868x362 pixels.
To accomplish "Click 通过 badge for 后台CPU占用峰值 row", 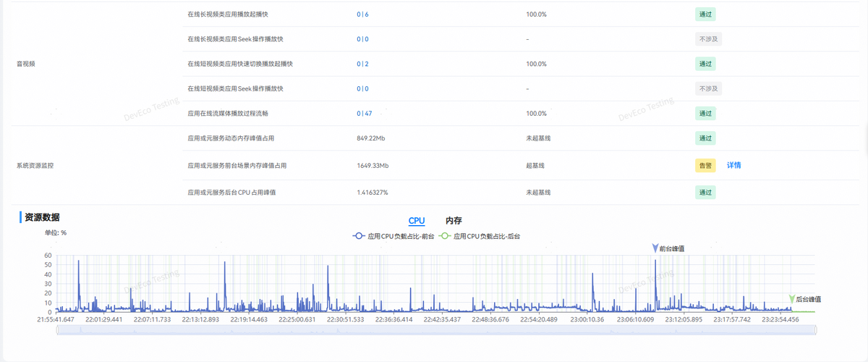I will 705,193.
